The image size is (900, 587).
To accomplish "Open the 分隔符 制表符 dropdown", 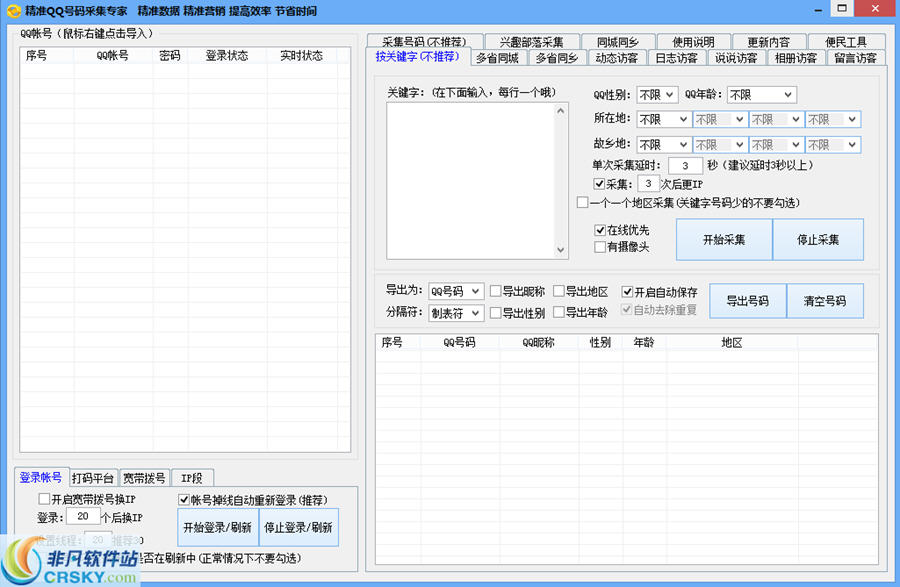I will coord(458,313).
